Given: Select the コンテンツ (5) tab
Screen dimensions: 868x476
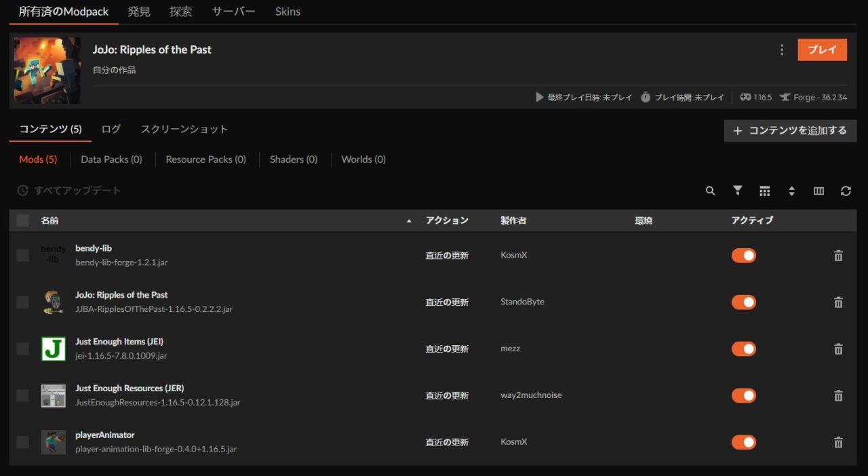Looking at the screenshot, I should click(50, 129).
